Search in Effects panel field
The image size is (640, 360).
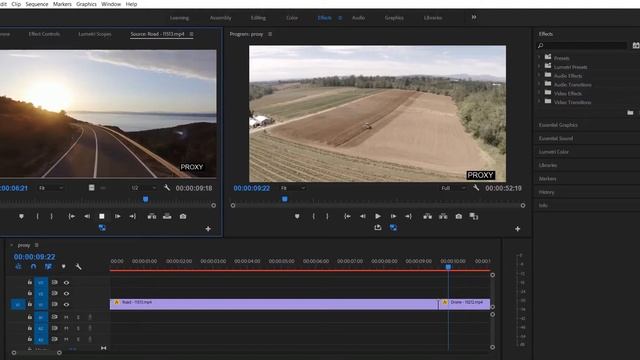coord(582,45)
